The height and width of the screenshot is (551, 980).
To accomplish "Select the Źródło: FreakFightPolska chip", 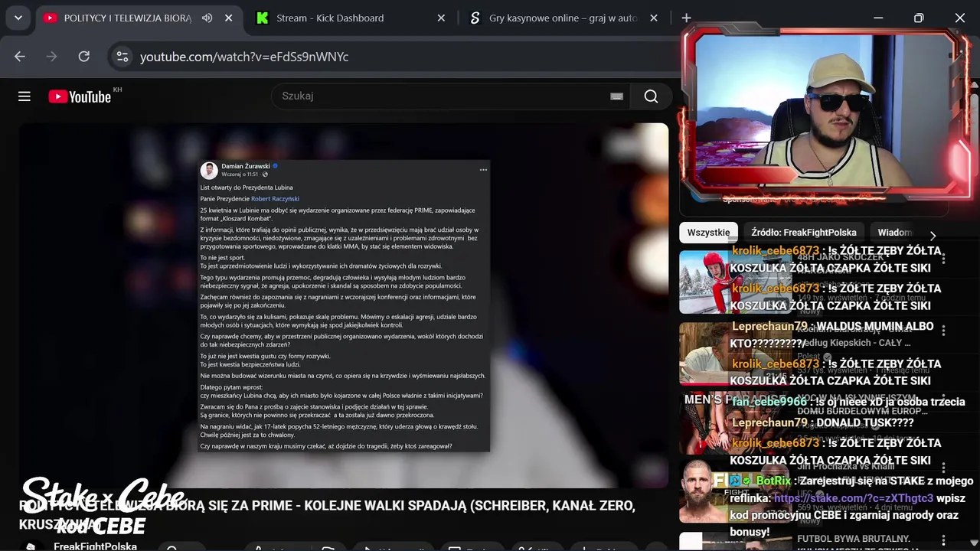I will (804, 233).
